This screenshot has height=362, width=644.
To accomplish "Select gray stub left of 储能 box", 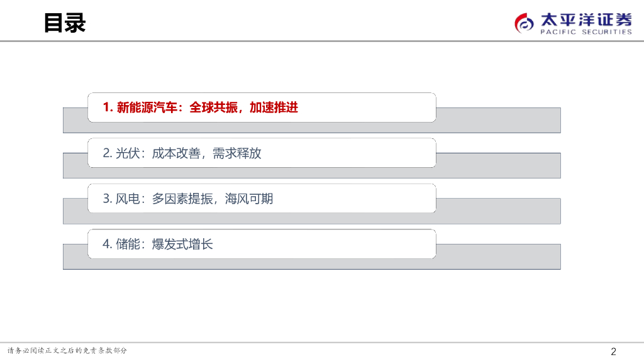I will [75, 256].
